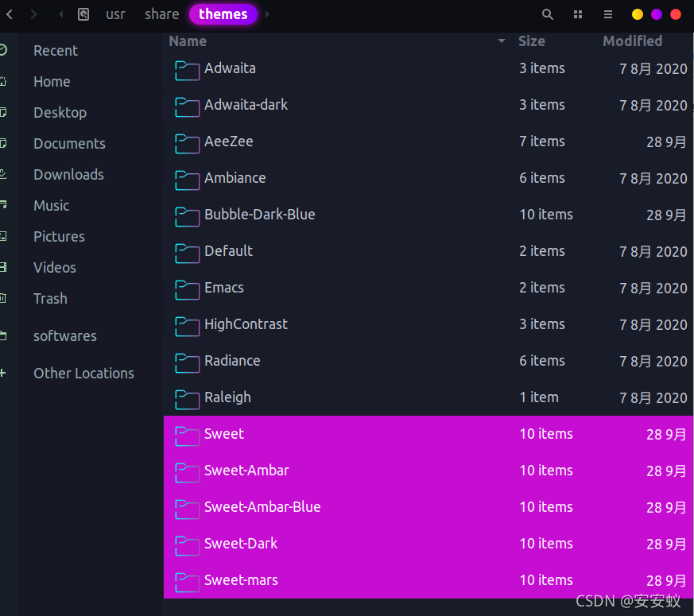Viewport: 694px width, 616px height.
Task: Click the Sweet-mars folder icon
Action: click(187, 583)
